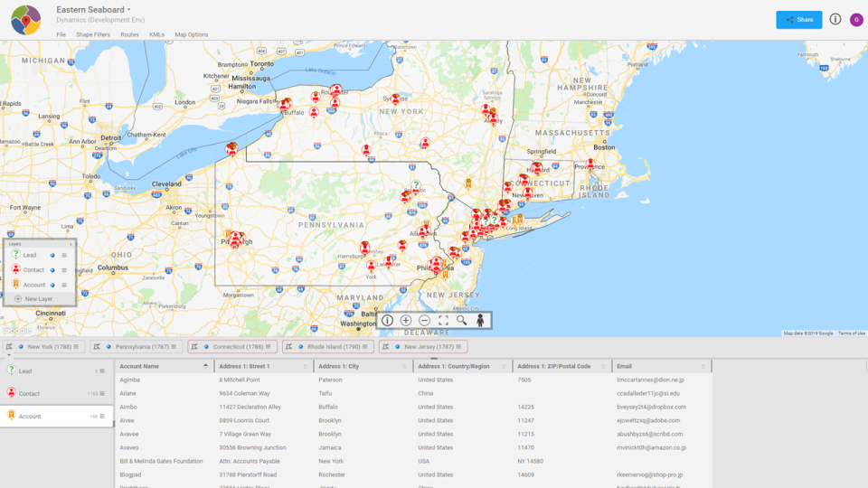Toggle Account layer visibility dot in Layers panel

point(52,286)
